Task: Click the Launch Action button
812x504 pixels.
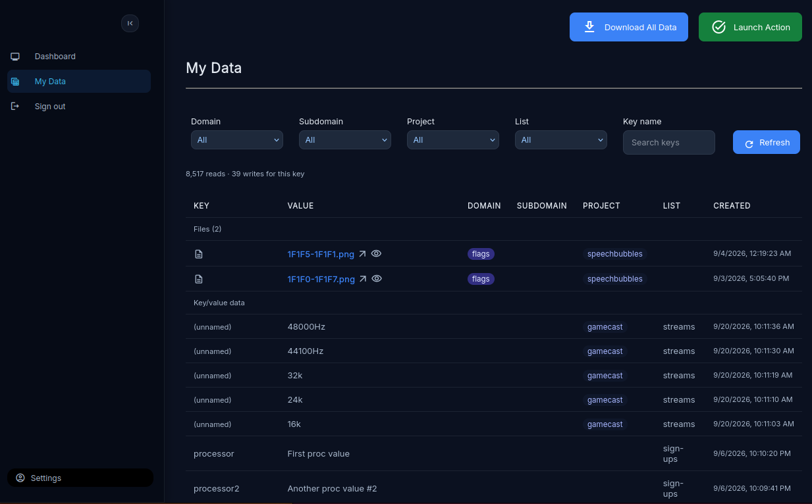Action: coord(750,27)
